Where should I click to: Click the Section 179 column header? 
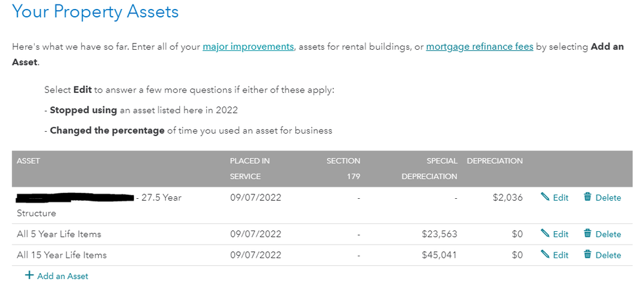point(344,168)
